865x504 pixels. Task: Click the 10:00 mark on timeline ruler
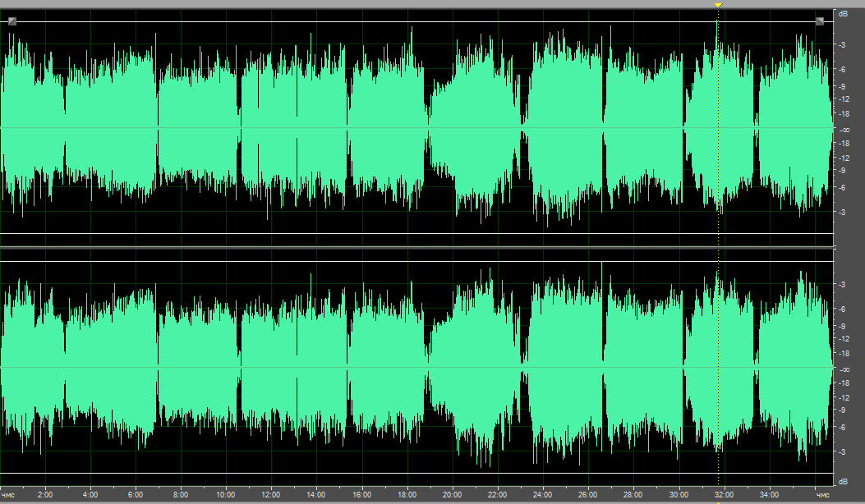pos(226,495)
